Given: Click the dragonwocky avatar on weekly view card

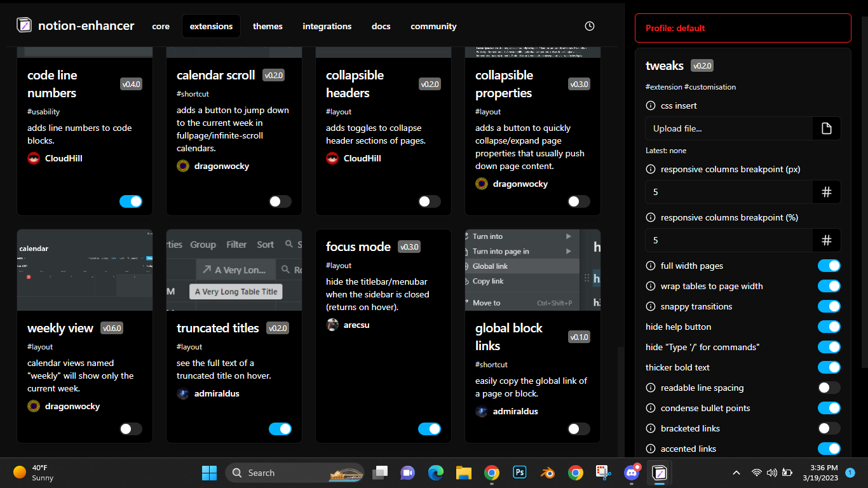Looking at the screenshot, I should point(33,406).
